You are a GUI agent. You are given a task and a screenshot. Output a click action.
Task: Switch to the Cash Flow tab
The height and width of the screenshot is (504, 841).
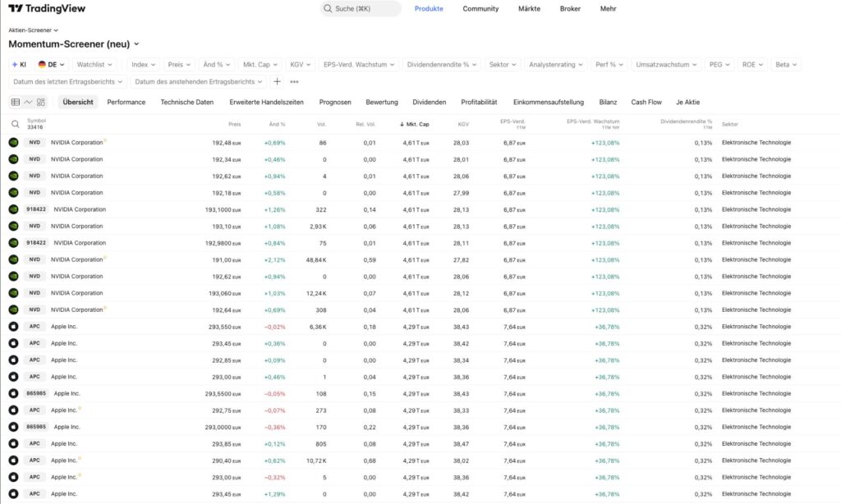click(646, 102)
